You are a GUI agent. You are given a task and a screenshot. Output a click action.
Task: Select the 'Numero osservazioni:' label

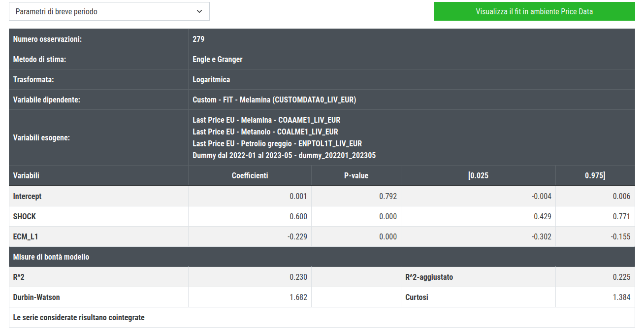click(47, 39)
